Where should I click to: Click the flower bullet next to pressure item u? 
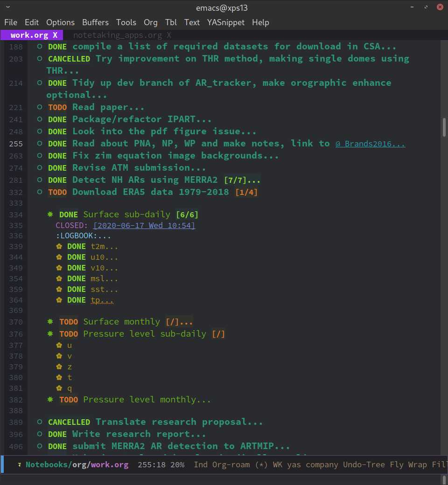(x=58, y=345)
